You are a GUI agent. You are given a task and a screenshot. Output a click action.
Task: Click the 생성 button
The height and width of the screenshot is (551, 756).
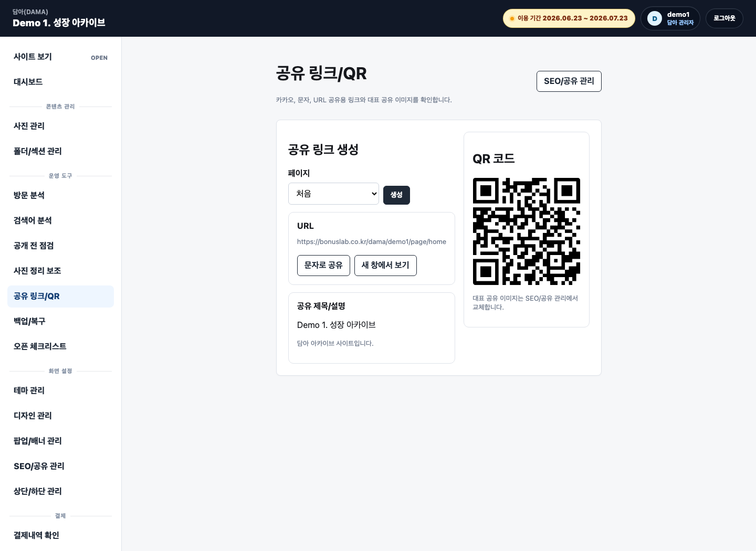coord(396,195)
